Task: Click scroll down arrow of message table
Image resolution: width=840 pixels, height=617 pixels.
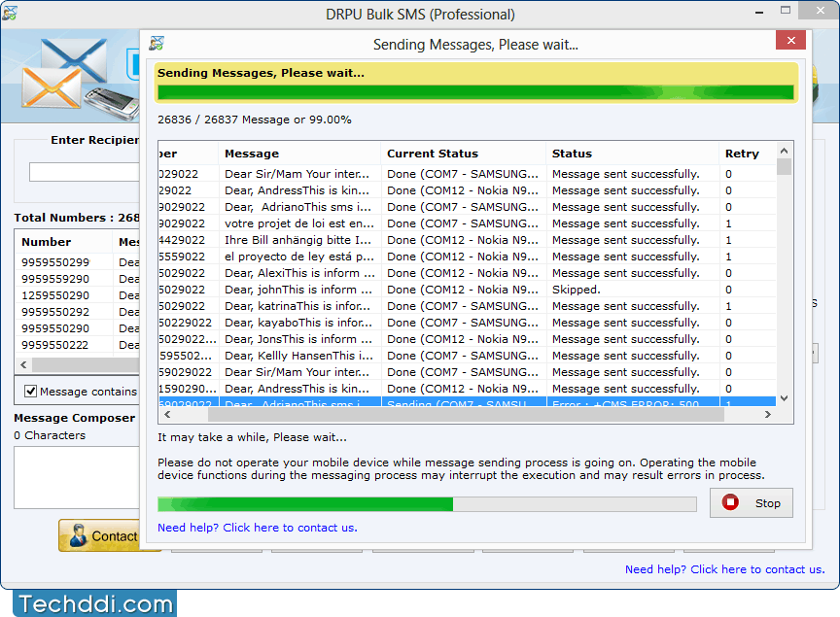Action: coord(784,398)
